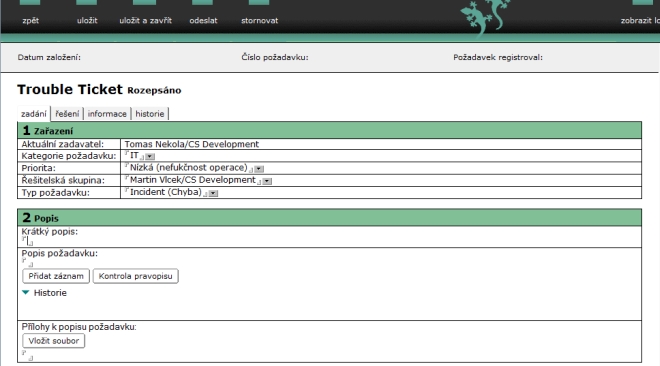Viewport: 660px width, 366px height.
Task: Click the Přidat záznam button
Action: pos(56,276)
